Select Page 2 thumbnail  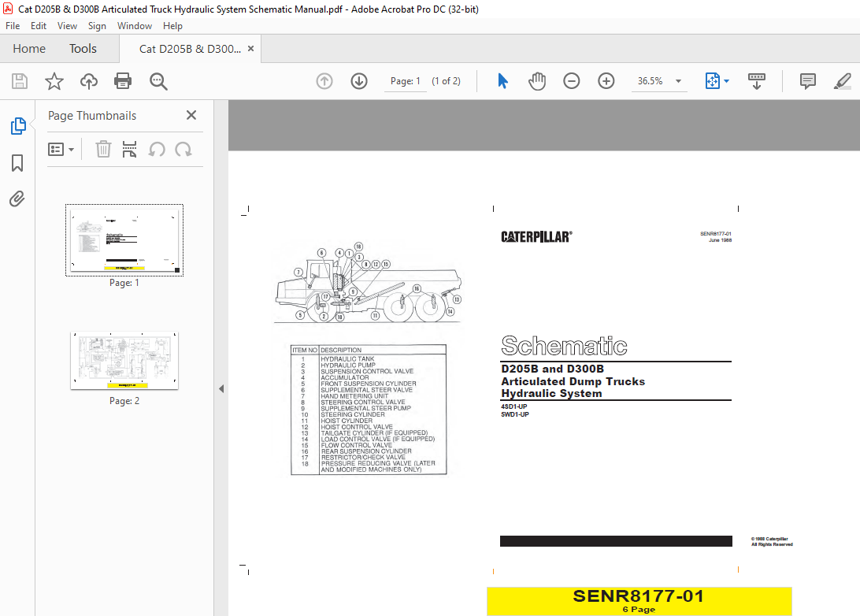(x=124, y=361)
